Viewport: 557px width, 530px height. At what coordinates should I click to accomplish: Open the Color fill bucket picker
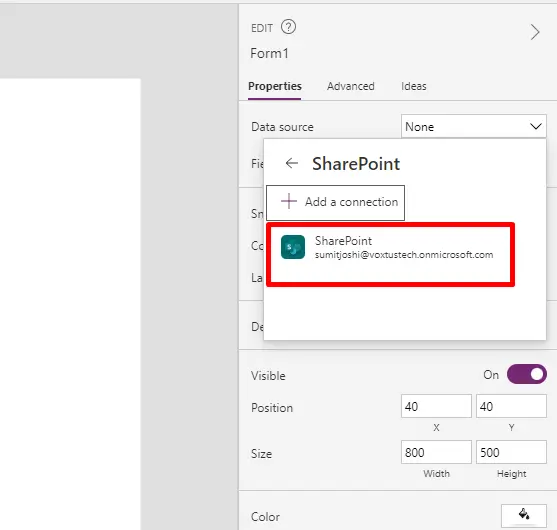524,515
